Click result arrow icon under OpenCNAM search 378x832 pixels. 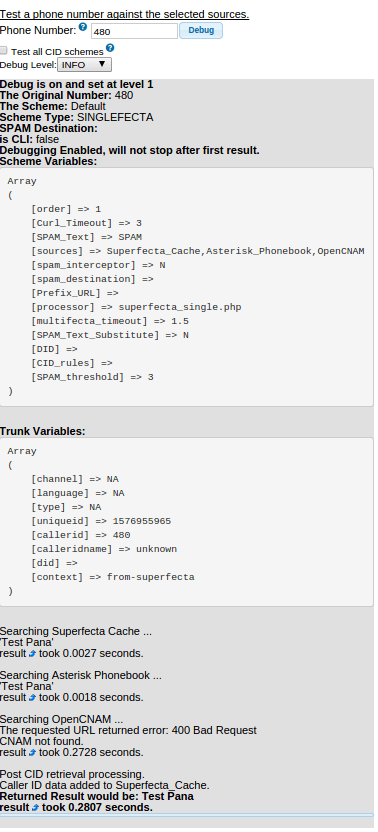click(32, 752)
